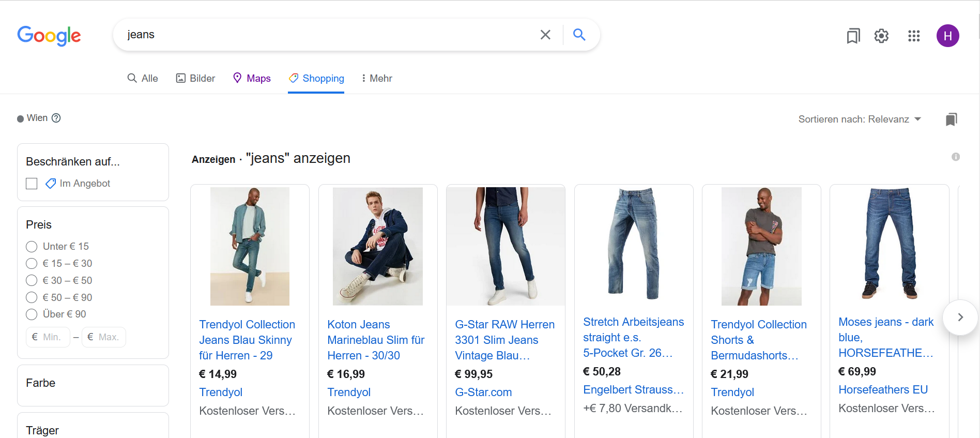Select price range € 15 – € 30
Screen dimensions: 980x438
32,264
